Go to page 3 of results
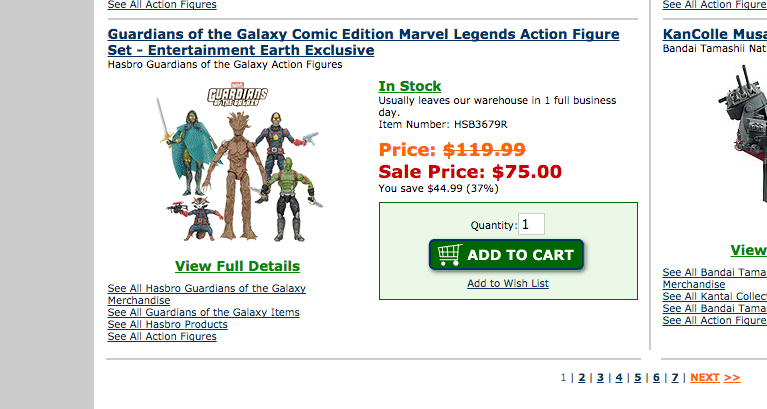This screenshot has height=409, width=767. tap(600, 378)
